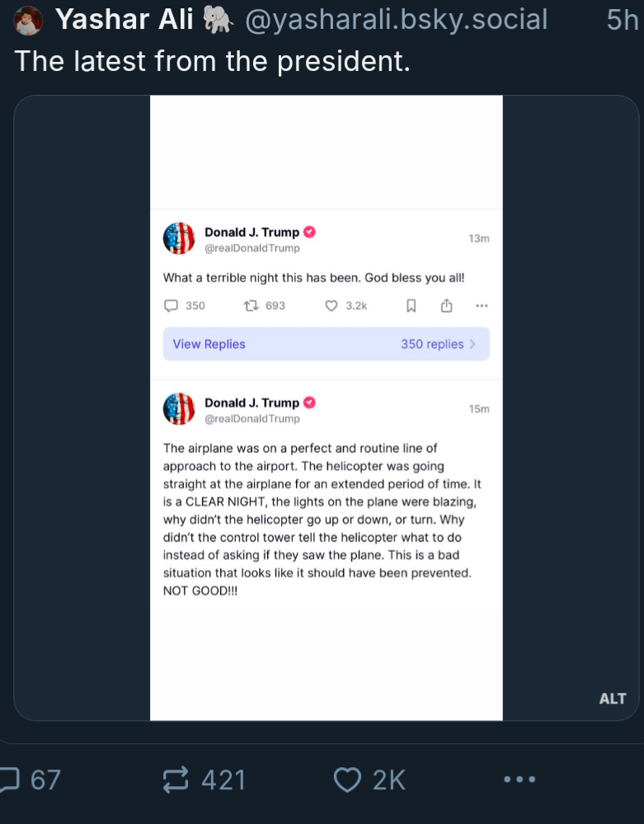Viewport: 644px width, 824px height.
Task: Click the Yashar Ali display name
Action: pos(124,20)
